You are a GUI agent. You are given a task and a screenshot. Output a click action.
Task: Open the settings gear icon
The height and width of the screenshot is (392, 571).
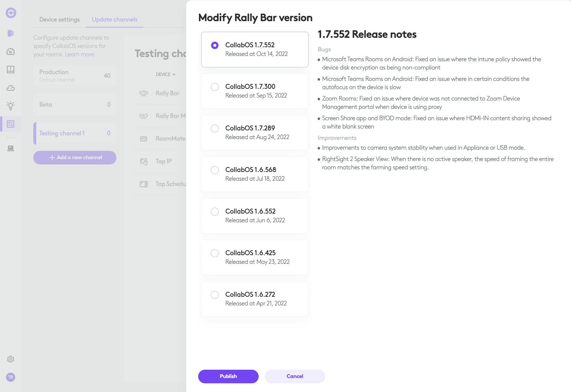[11, 359]
